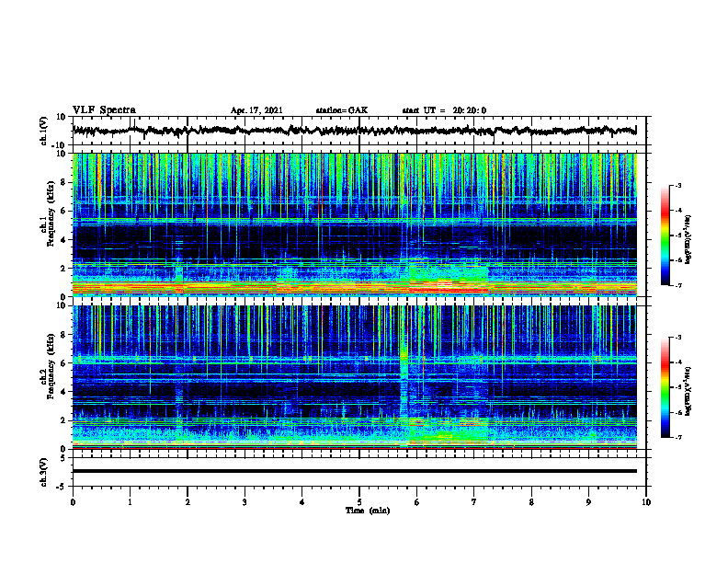Click time axis tick label "8"

coord(531,502)
